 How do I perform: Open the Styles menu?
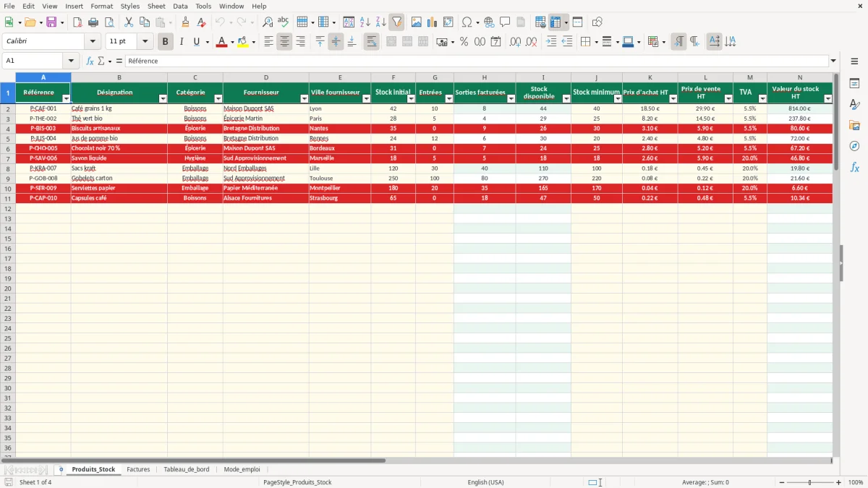(130, 6)
